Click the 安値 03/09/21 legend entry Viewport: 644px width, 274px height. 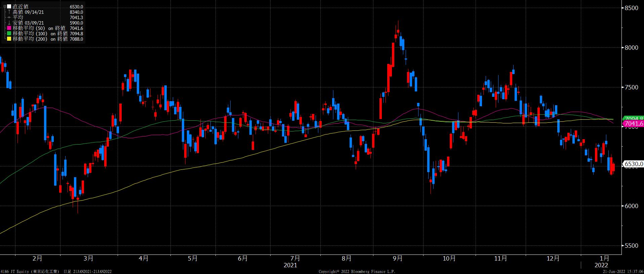(28, 23)
